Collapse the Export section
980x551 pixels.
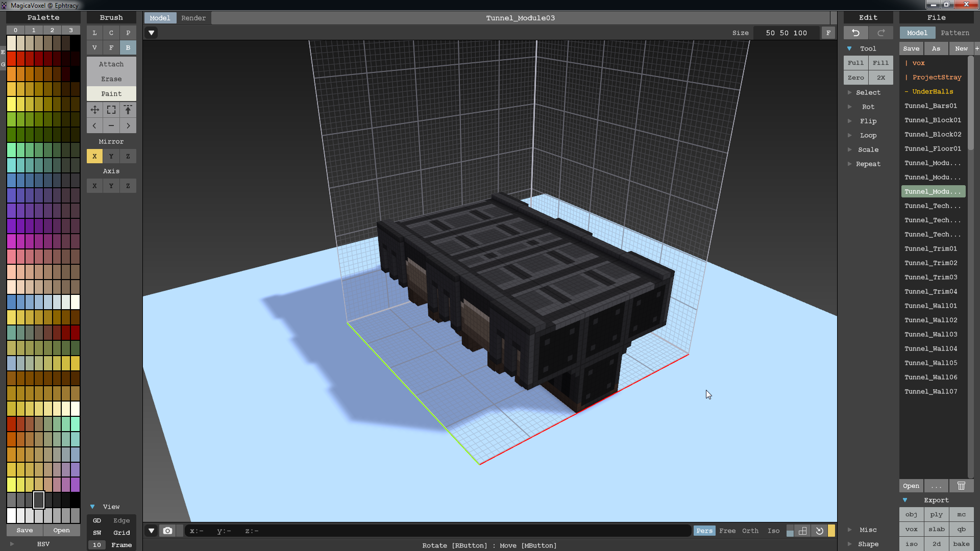click(x=905, y=500)
